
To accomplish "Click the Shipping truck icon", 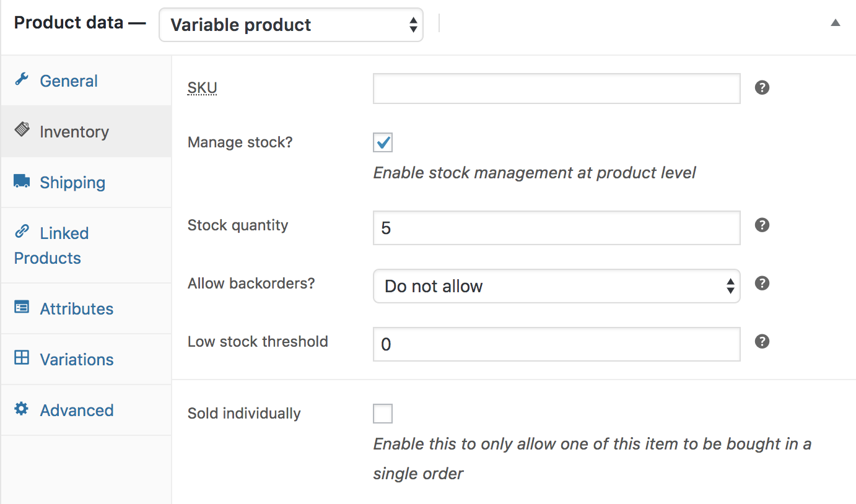I will pos(22,181).
